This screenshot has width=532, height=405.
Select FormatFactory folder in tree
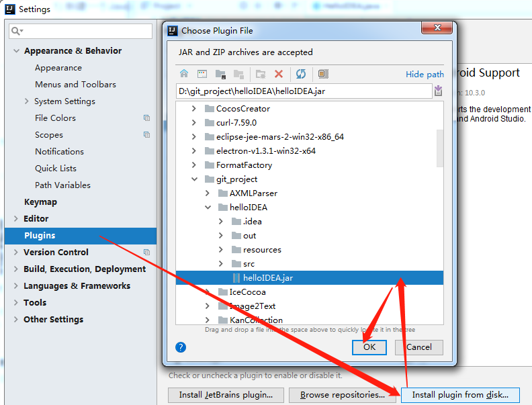(x=244, y=165)
